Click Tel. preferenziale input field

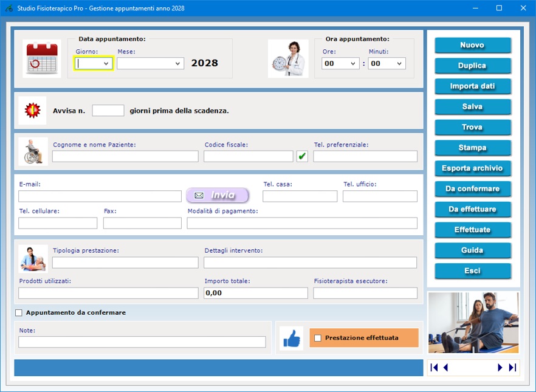click(365, 156)
